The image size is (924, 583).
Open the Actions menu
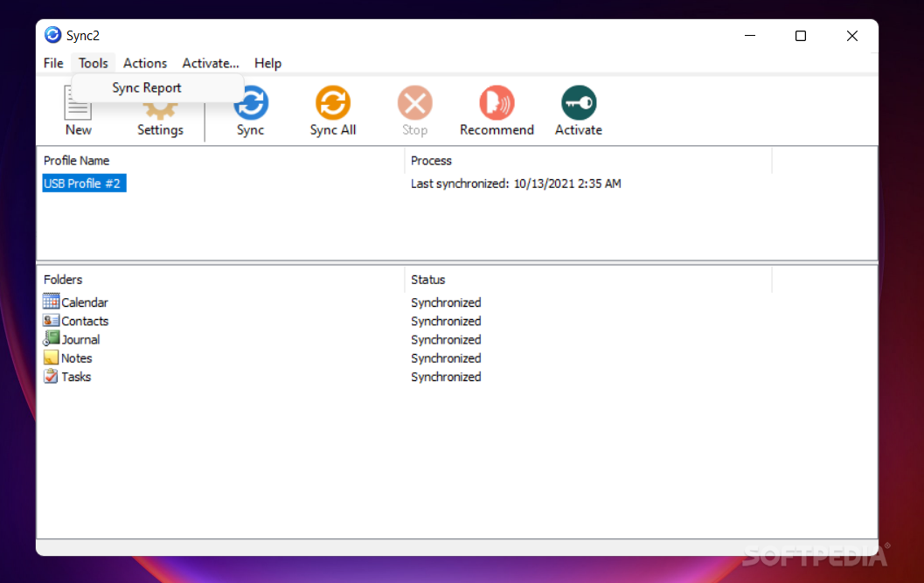click(145, 63)
